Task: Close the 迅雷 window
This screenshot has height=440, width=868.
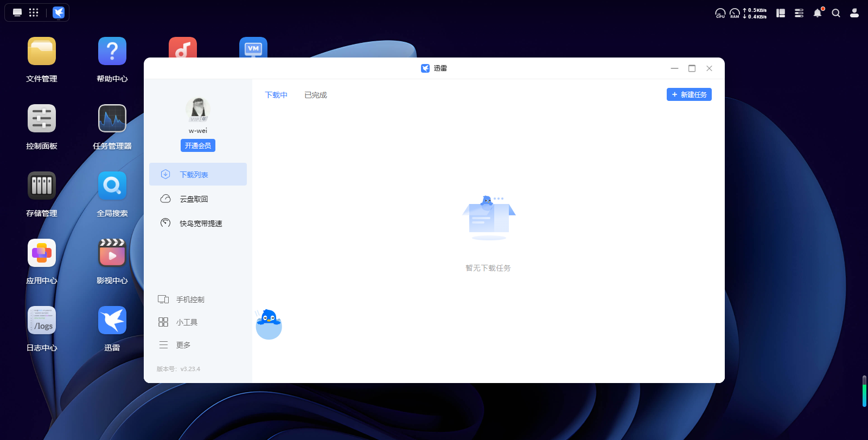Action: pos(709,68)
